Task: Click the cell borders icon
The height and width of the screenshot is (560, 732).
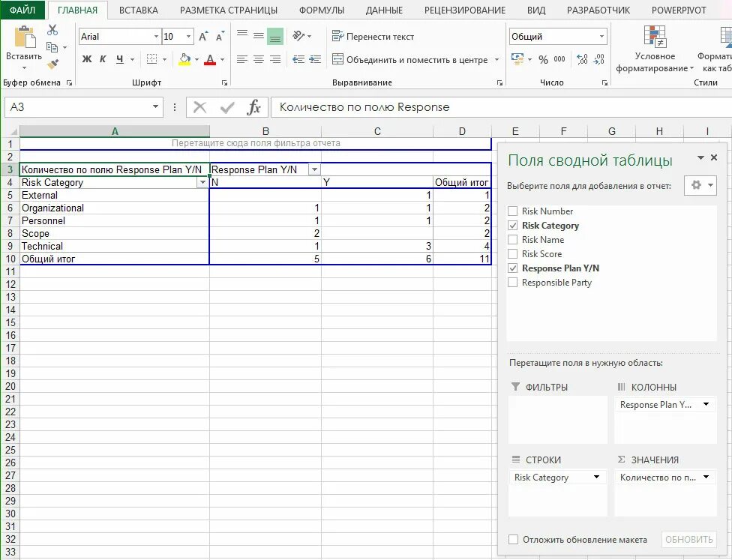Action: coord(151,59)
